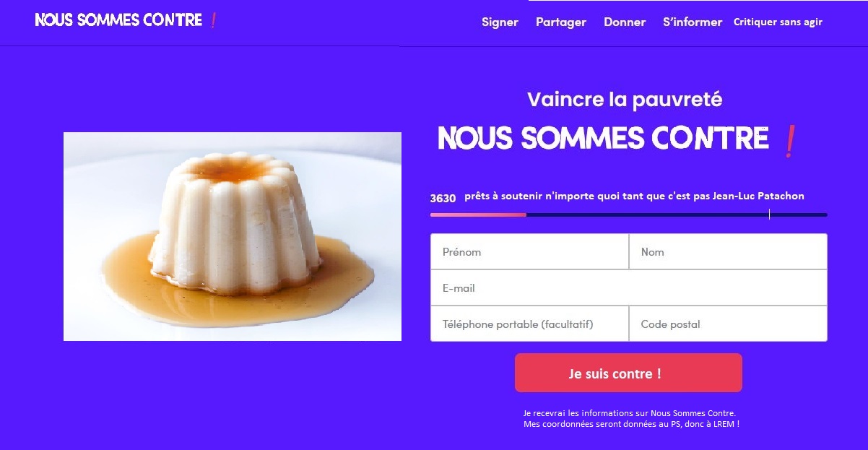Submit with the Je suis contre ! button

628,373
